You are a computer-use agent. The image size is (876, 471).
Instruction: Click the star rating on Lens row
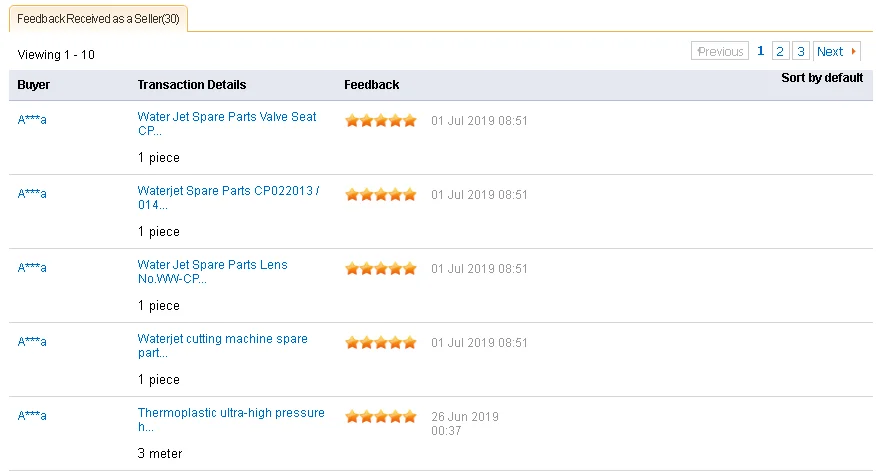(381, 268)
